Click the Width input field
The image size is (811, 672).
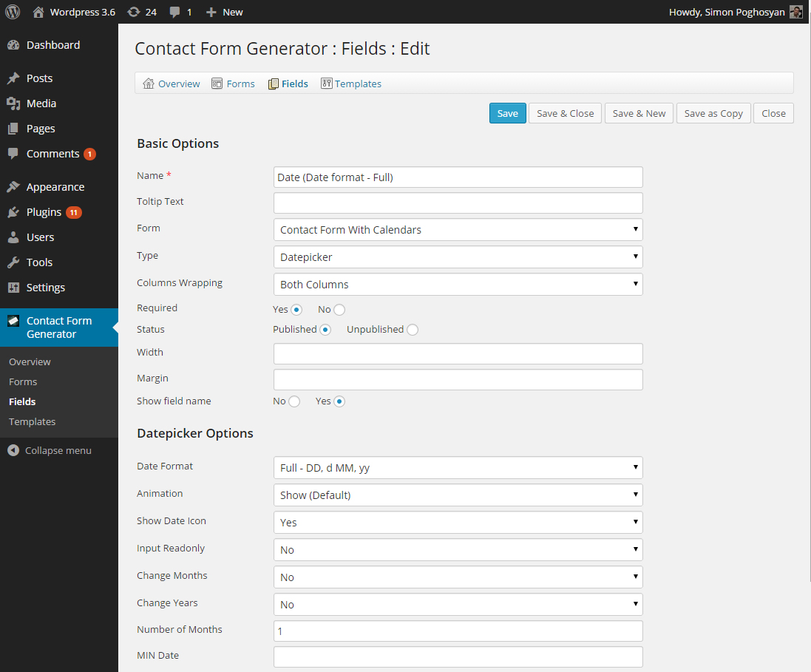click(x=458, y=354)
